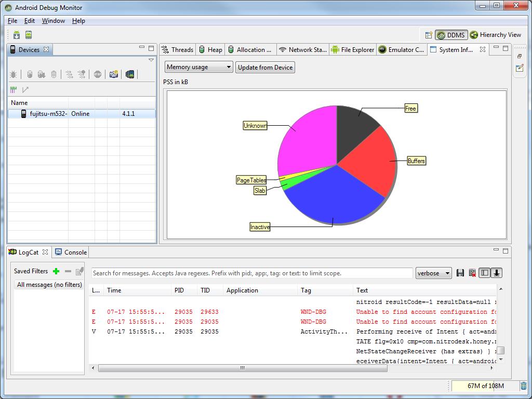Open the Android SDK Manager toolbar icon
This screenshot has width=532, height=399.
17,35
